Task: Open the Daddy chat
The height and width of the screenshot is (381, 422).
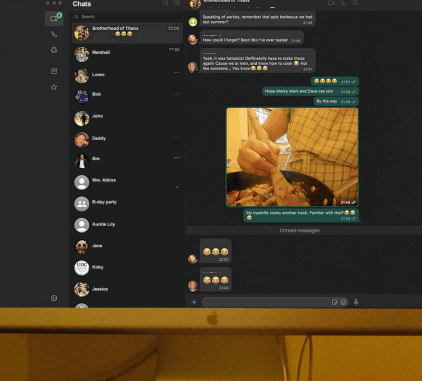Action: [x=127, y=139]
